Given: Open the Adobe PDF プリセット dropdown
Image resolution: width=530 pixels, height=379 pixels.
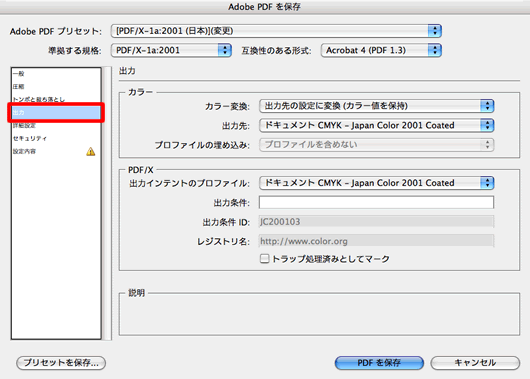Looking at the screenshot, I should pyautogui.click(x=276, y=31).
